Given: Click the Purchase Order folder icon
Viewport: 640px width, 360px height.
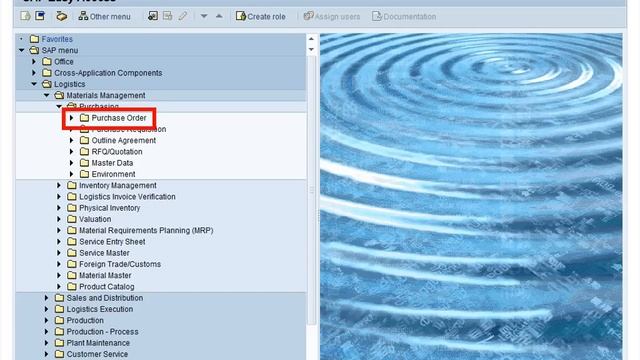Looking at the screenshot, I should (84, 118).
